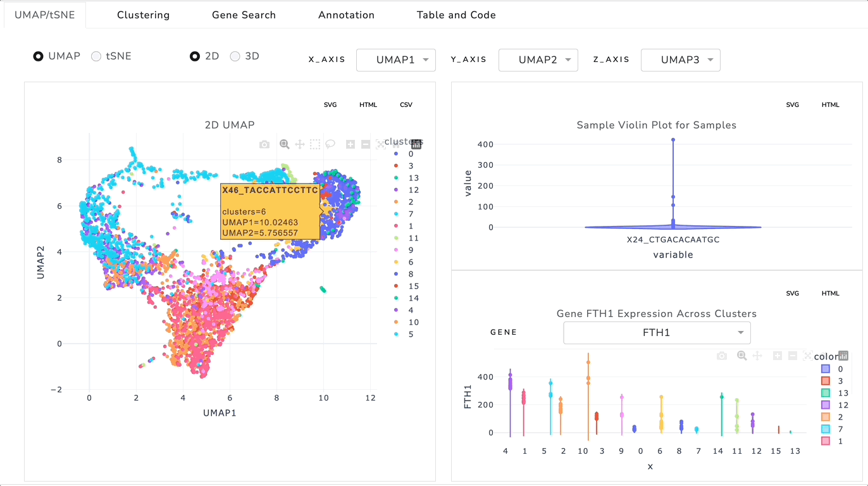Screen dimensions: 868x486
Task: Autoscale the 2D UMAP plot axes
Action: [381, 144]
